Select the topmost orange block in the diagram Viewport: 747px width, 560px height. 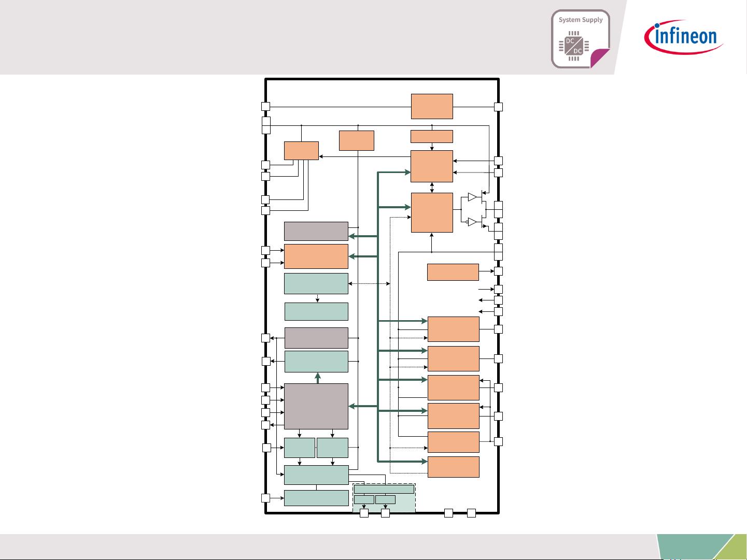pyautogui.click(x=432, y=106)
